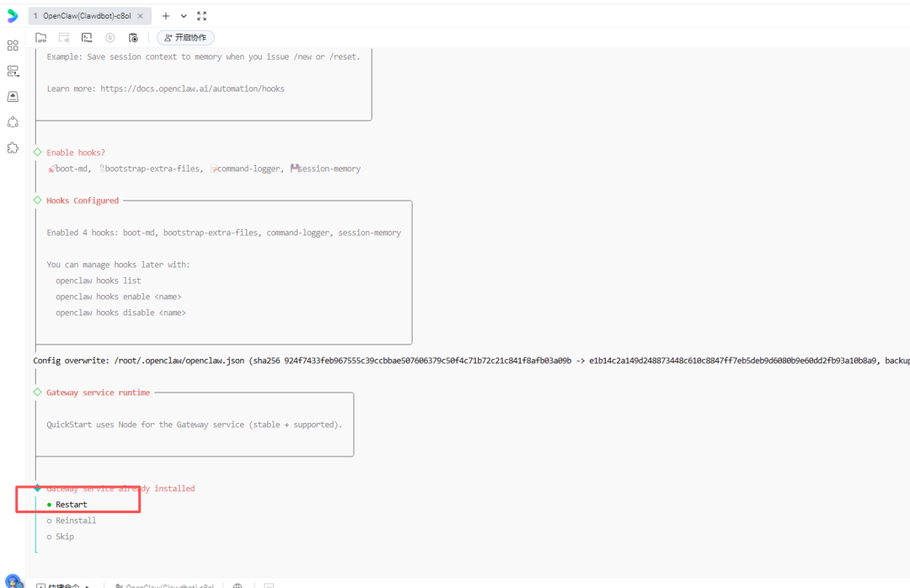The image size is (910, 588).
Task: Click the session-memory hook name
Action: click(329, 169)
